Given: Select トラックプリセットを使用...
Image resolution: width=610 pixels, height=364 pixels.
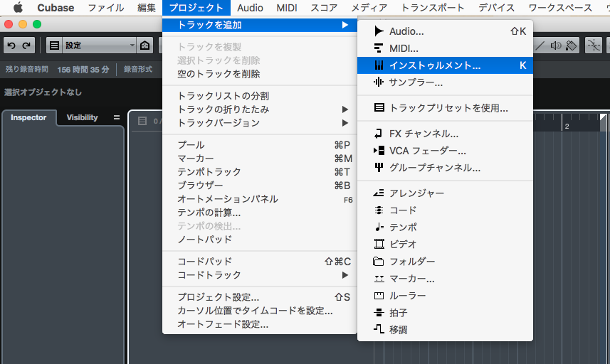Looking at the screenshot, I should (x=445, y=108).
